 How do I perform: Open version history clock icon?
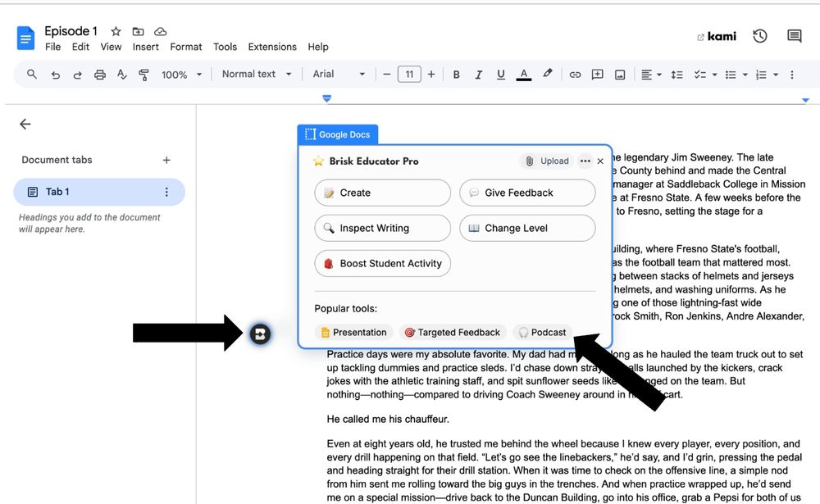coord(760,36)
